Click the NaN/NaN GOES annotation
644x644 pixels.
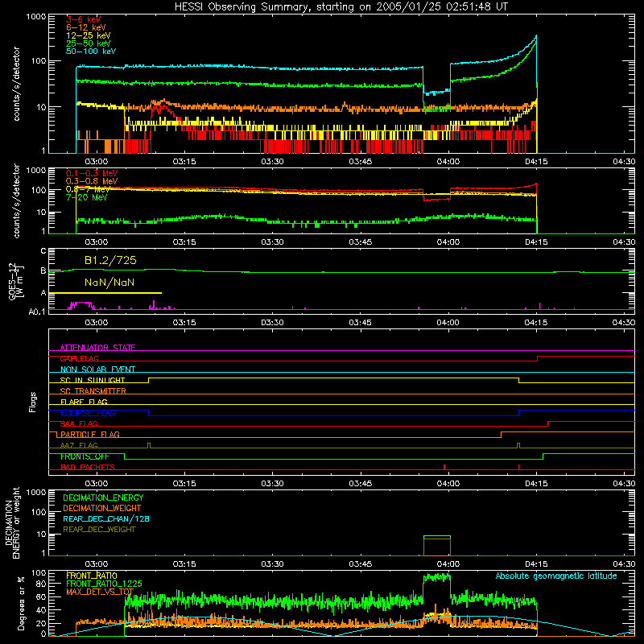coord(109,283)
